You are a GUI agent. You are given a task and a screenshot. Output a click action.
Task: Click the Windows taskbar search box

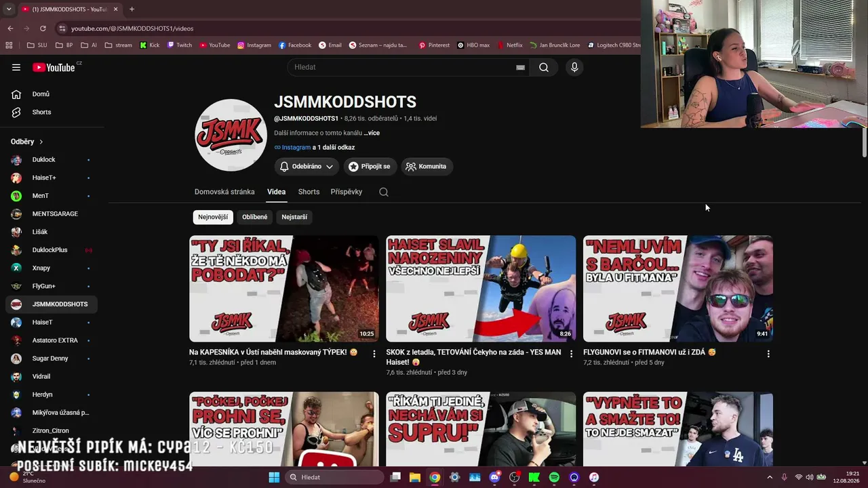pyautogui.click(x=335, y=477)
